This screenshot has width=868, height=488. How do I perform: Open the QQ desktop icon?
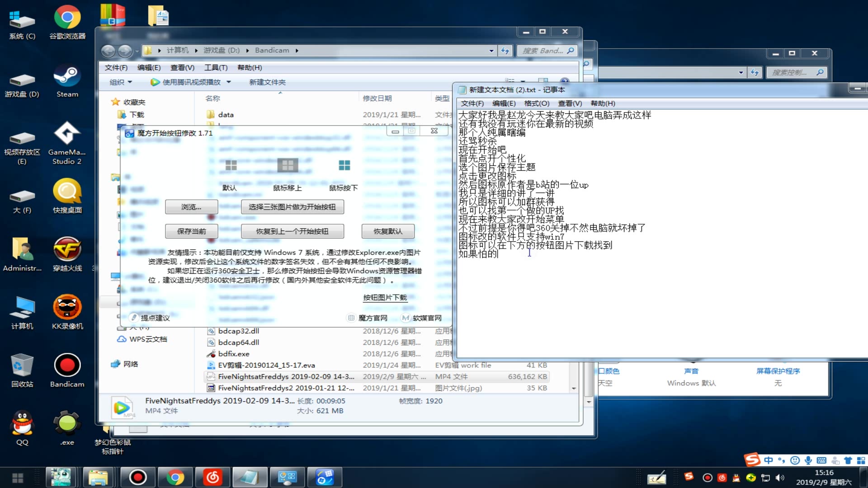pos(22,428)
